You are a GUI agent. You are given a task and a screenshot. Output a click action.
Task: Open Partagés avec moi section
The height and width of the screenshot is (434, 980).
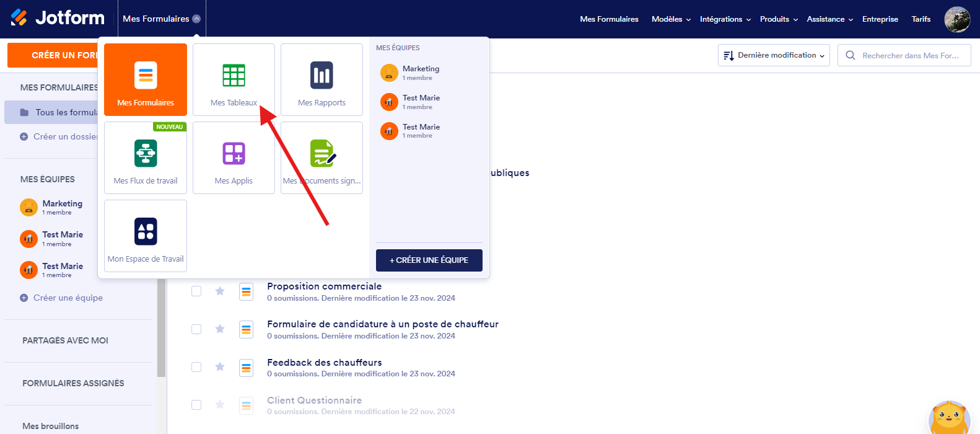click(65, 340)
